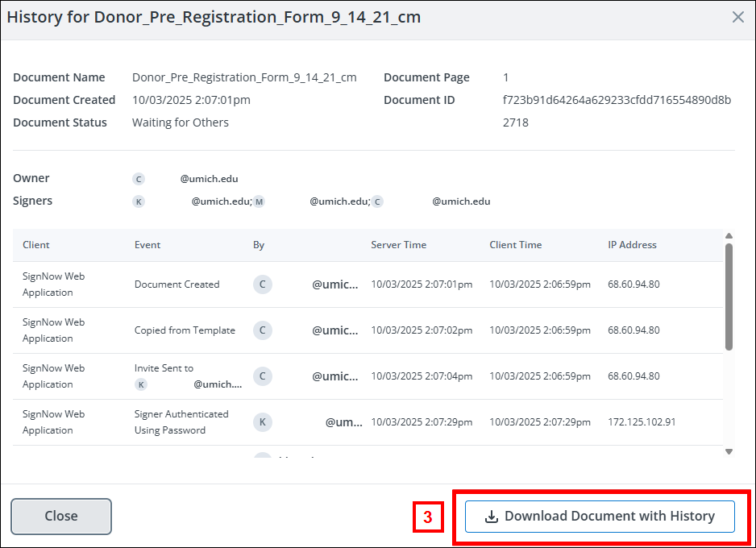Select the Invite Sent to event text
The height and width of the screenshot is (548, 756).
[164, 368]
